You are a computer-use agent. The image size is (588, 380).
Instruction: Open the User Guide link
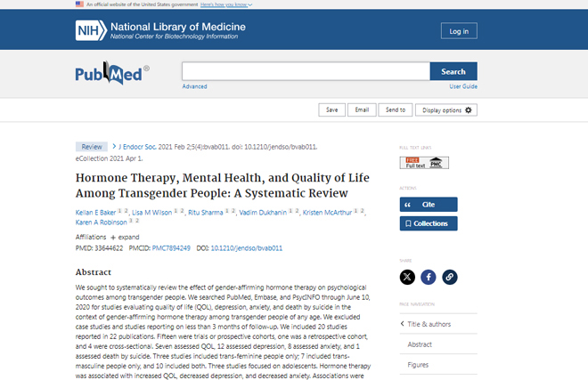pos(463,86)
